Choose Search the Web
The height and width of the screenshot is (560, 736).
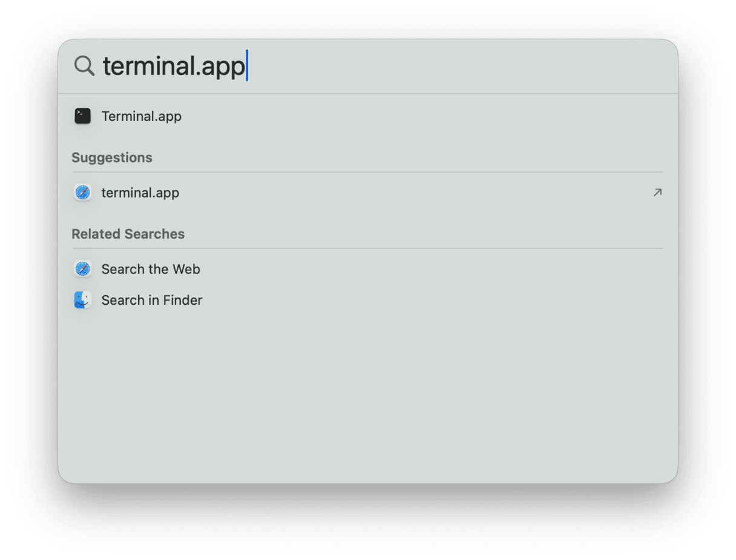pos(151,269)
